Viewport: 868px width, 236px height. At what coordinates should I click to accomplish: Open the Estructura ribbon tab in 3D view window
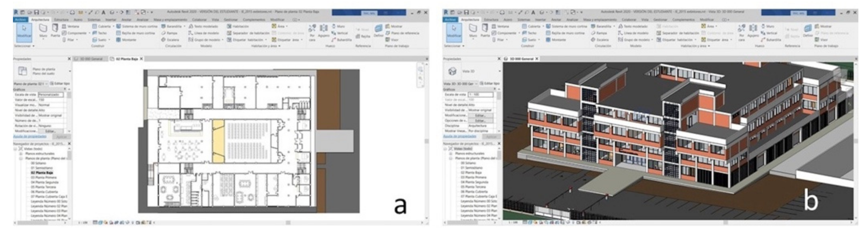tap(490, 20)
